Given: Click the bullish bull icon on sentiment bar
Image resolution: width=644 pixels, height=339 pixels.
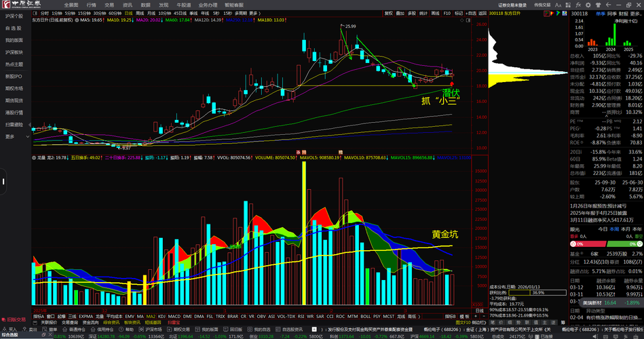Looking at the screenshot, I should [x=574, y=244].
